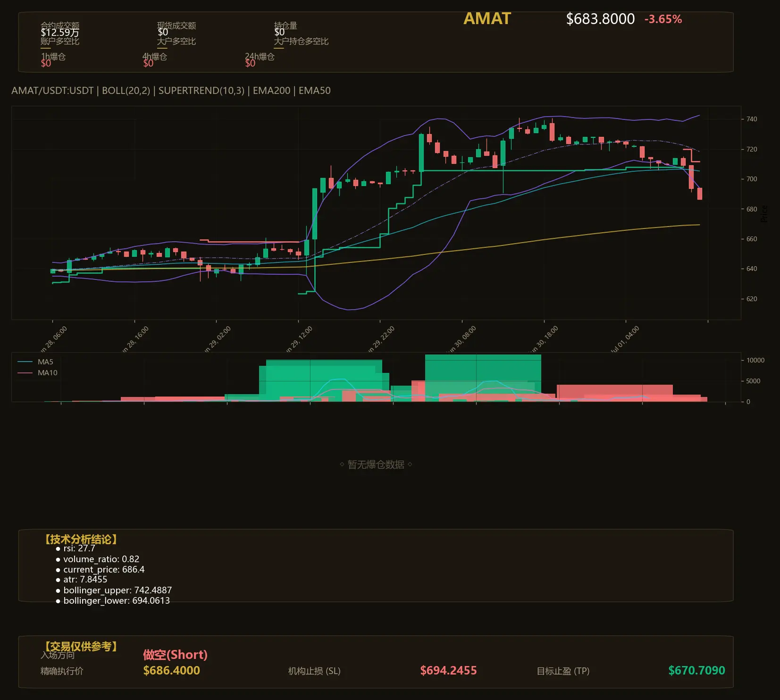Screen dimensions: 780x700
Task: Click the $686.4000 execution price
Action: 172,671
